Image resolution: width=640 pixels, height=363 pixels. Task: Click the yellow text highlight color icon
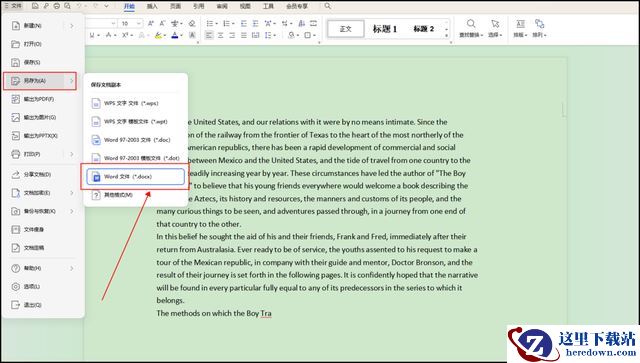[x=158, y=36]
